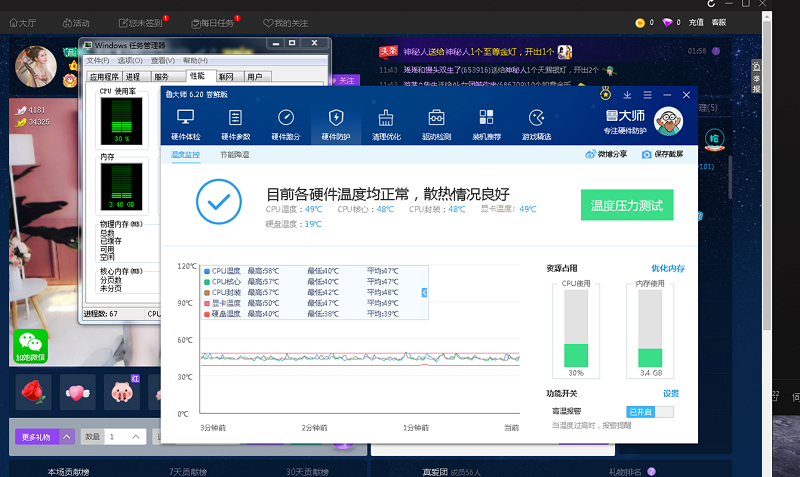Open 选项(O) menu in Task Manager

point(130,60)
